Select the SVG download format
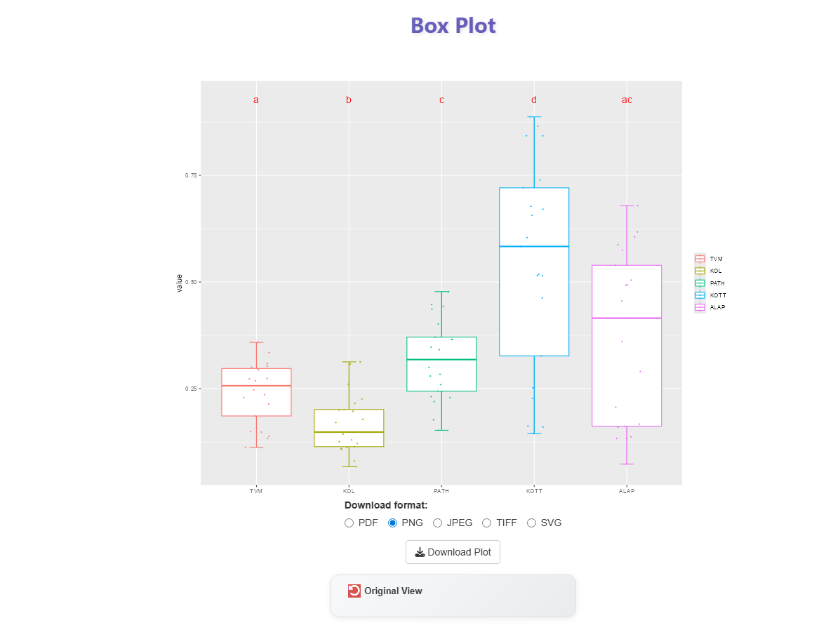 tap(531, 523)
